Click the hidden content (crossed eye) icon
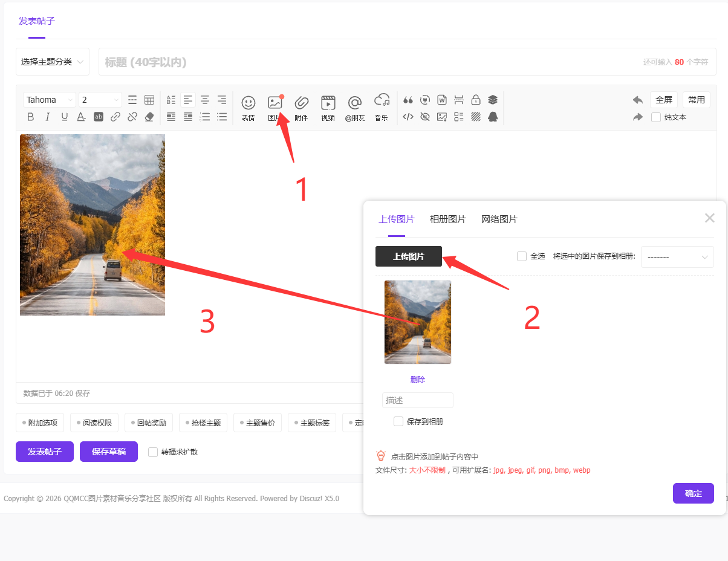Viewport: 728px width, 561px height. pyautogui.click(x=425, y=117)
